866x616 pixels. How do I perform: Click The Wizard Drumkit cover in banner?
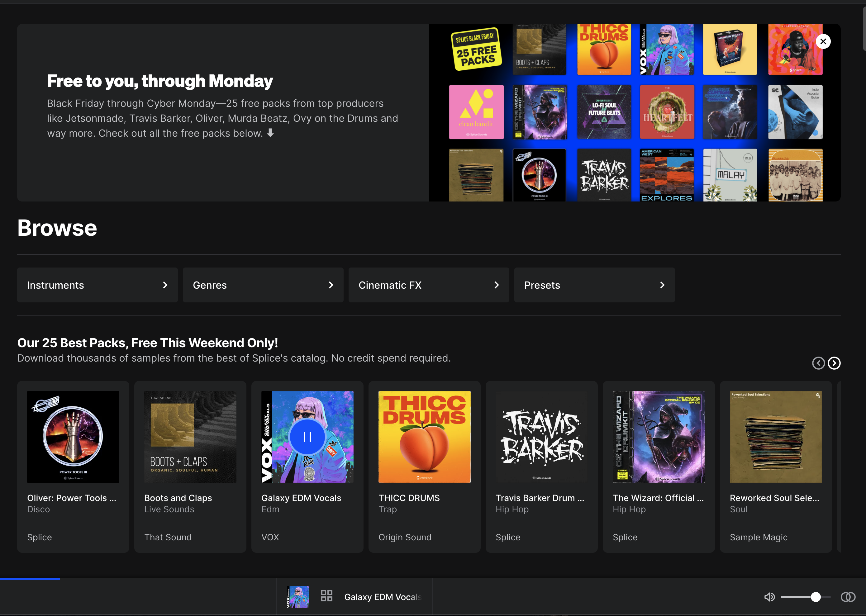540,112
